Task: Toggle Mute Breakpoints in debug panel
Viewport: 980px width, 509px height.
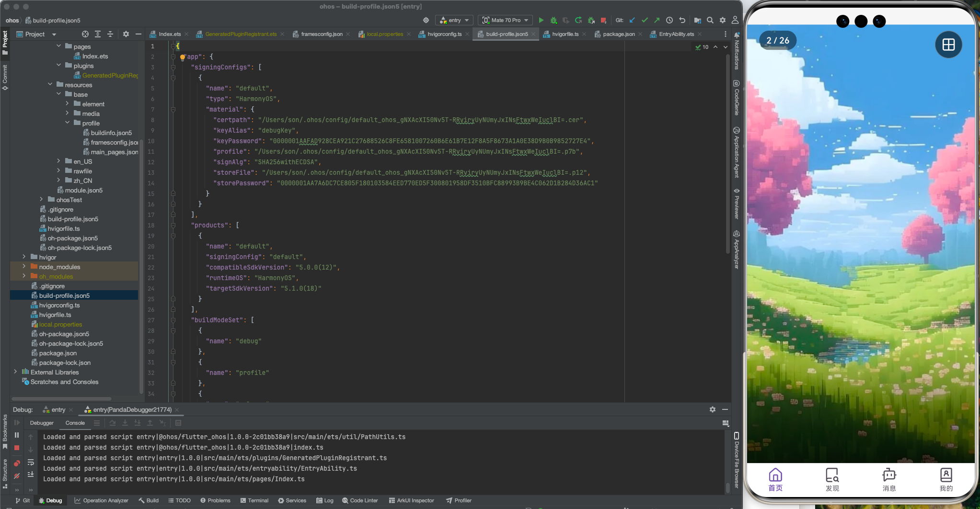Action: click(x=17, y=476)
